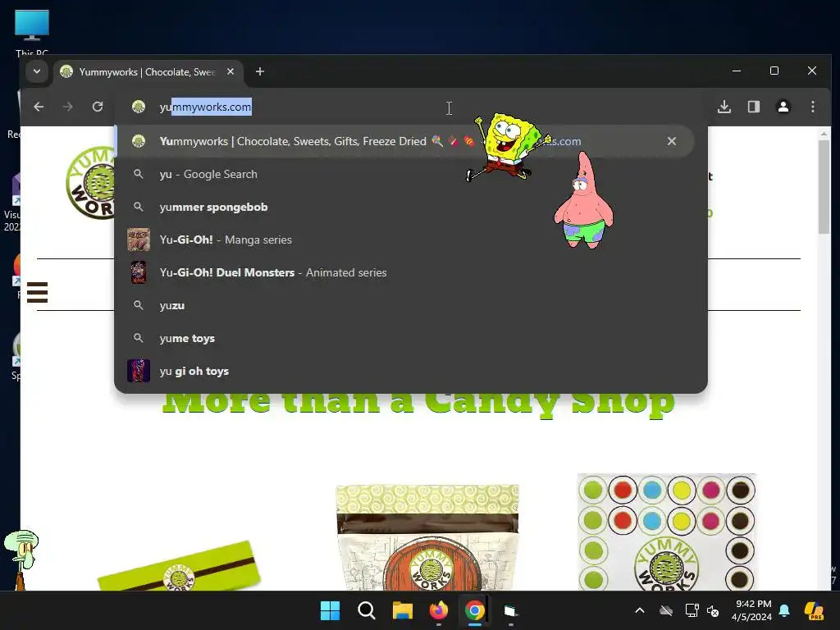840x630 pixels.
Task: Open the hamburger menu on the website
Action: [37, 292]
